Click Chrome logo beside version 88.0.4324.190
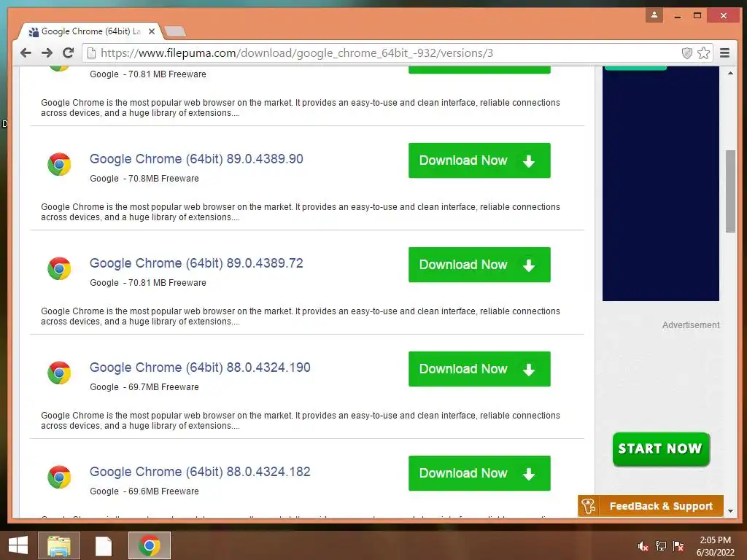 [x=59, y=373]
